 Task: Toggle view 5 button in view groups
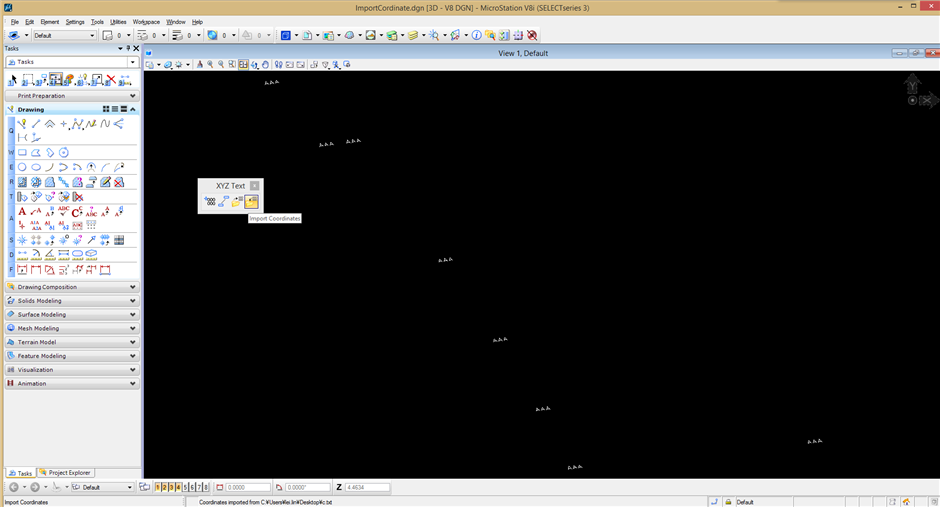pos(186,487)
